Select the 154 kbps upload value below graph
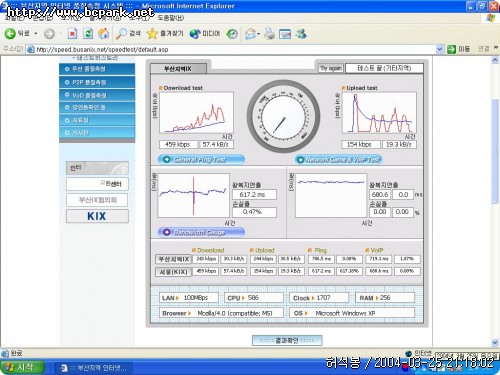The image size is (500, 375). (x=361, y=144)
